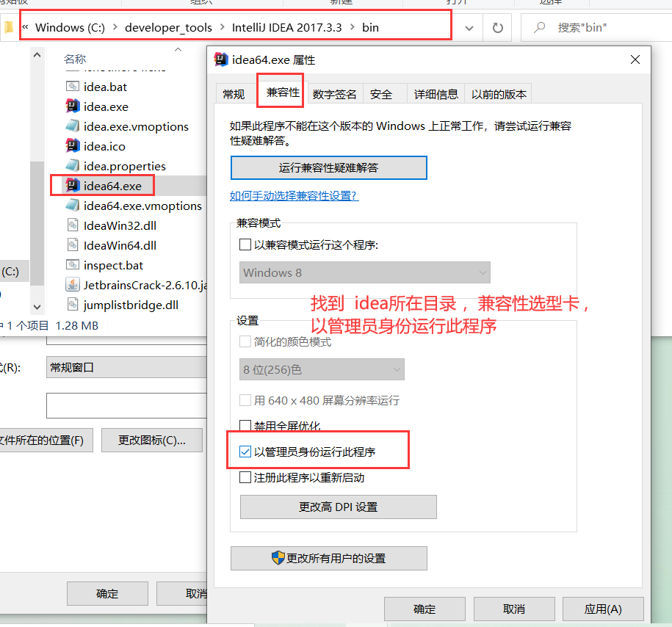Screen dimensions: 672x627
Task: Click the 名称 column header
Action: point(75,59)
